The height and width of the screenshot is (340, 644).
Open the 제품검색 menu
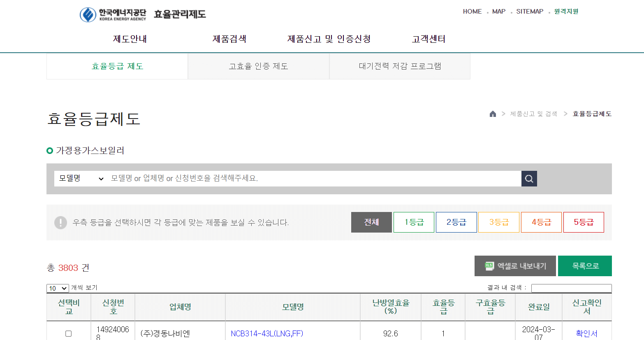230,38
